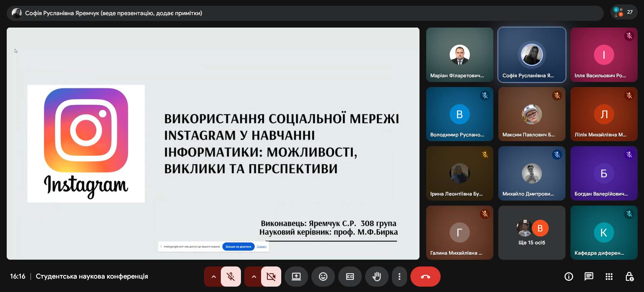Unmute the microphone button
The image size is (644, 292).
(231, 277)
